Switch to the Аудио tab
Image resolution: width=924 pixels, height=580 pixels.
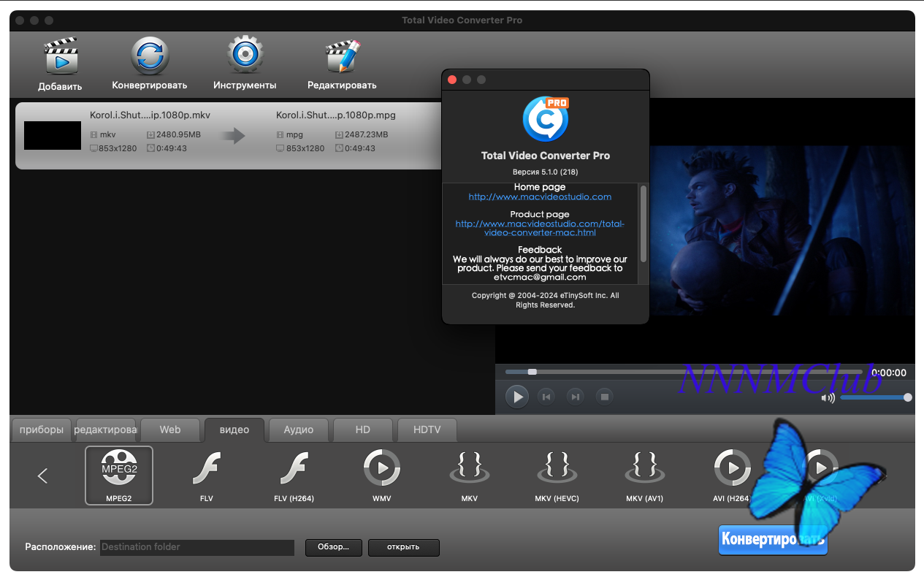(299, 430)
